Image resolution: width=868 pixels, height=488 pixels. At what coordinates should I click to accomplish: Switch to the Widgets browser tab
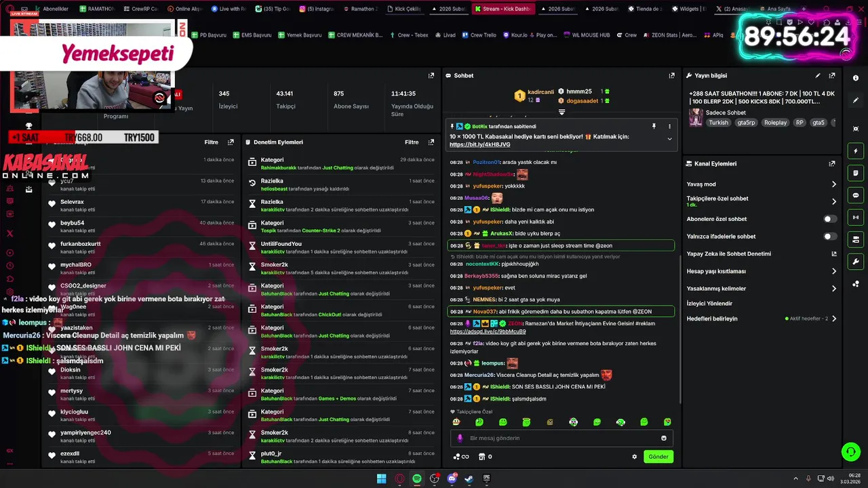(x=689, y=9)
